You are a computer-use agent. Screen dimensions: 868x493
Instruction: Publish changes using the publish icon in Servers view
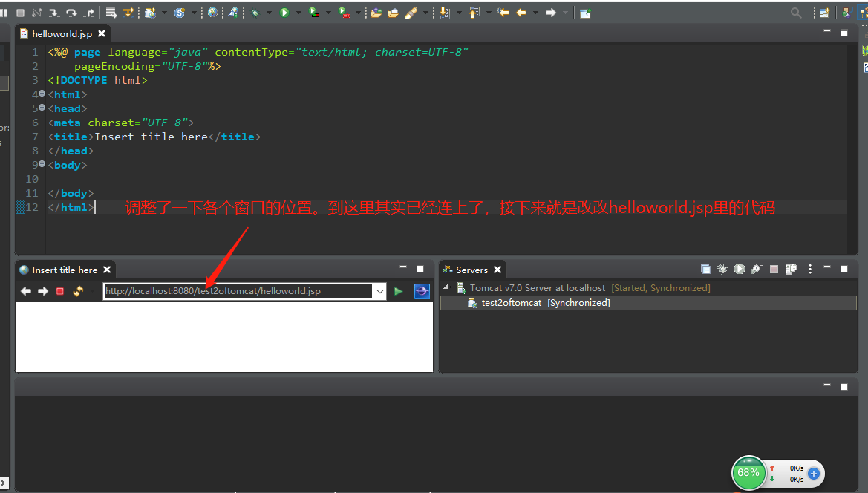pos(790,269)
